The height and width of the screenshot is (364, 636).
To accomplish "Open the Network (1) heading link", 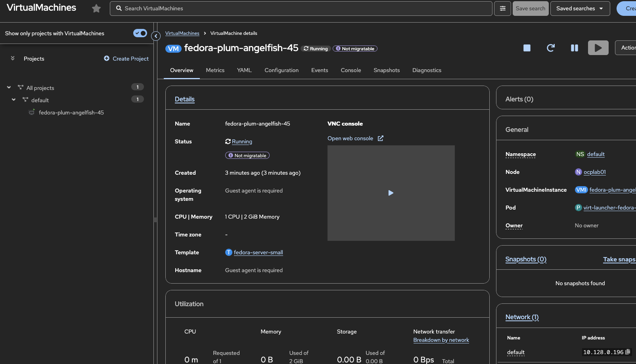I will (522, 317).
